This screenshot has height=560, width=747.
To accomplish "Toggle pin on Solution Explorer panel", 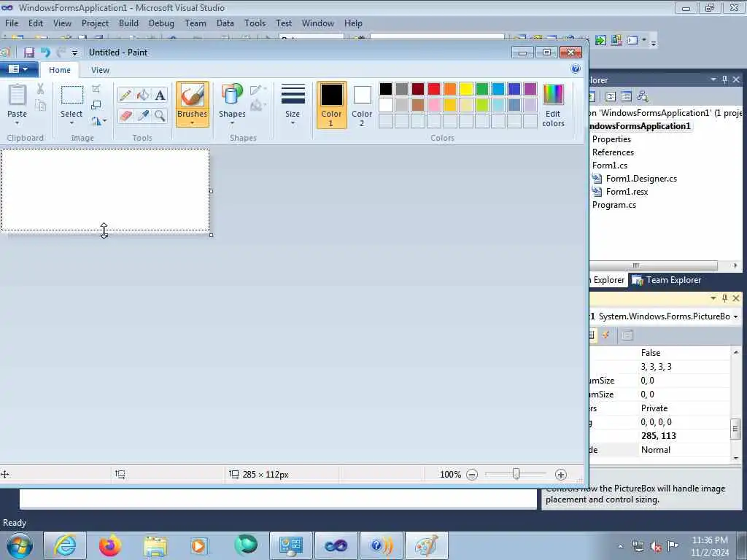I will tap(724, 80).
